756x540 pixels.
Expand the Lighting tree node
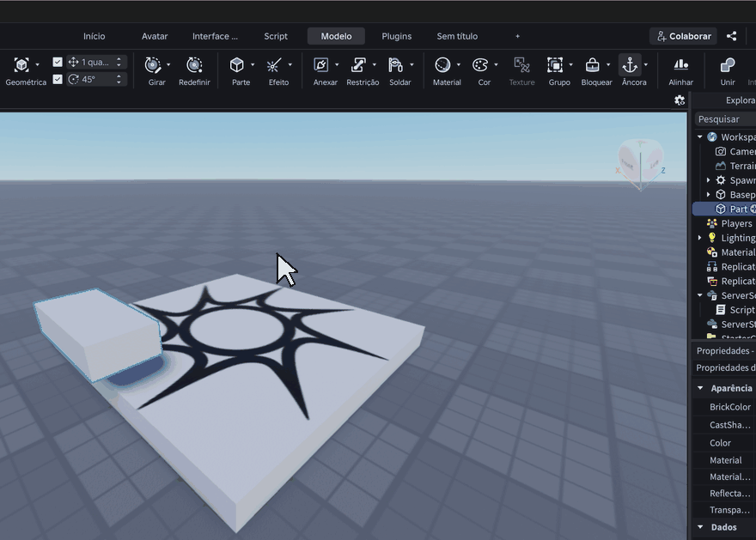(x=700, y=238)
